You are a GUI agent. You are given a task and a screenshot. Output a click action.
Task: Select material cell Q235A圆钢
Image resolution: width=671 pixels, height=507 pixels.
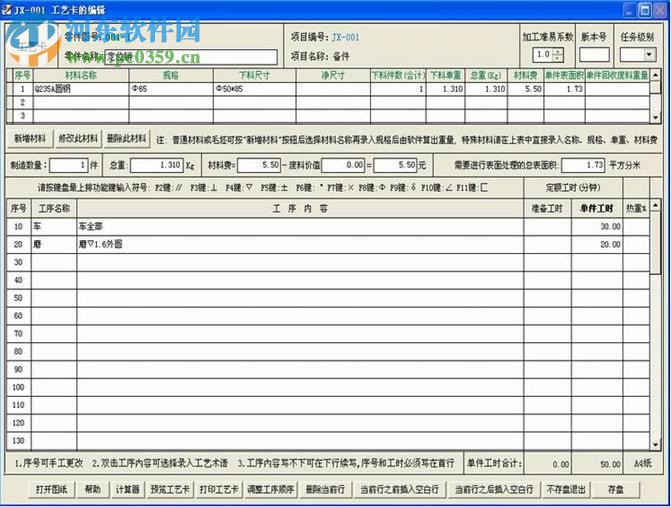81,89
